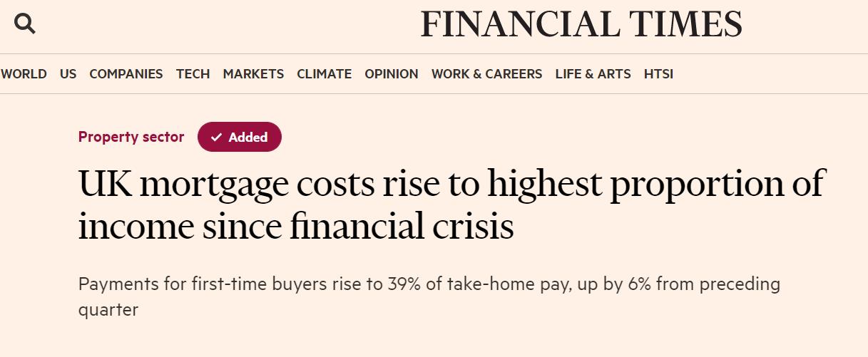Navigate to Markets

click(x=253, y=74)
